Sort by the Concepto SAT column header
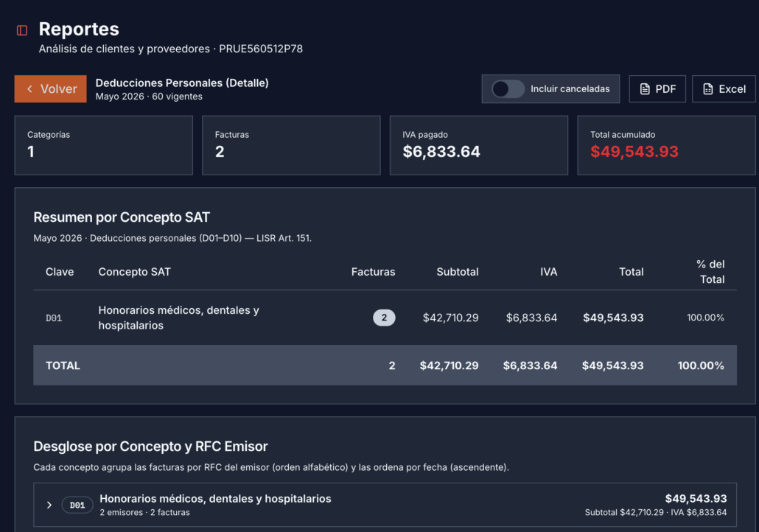 [x=135, y=272]
